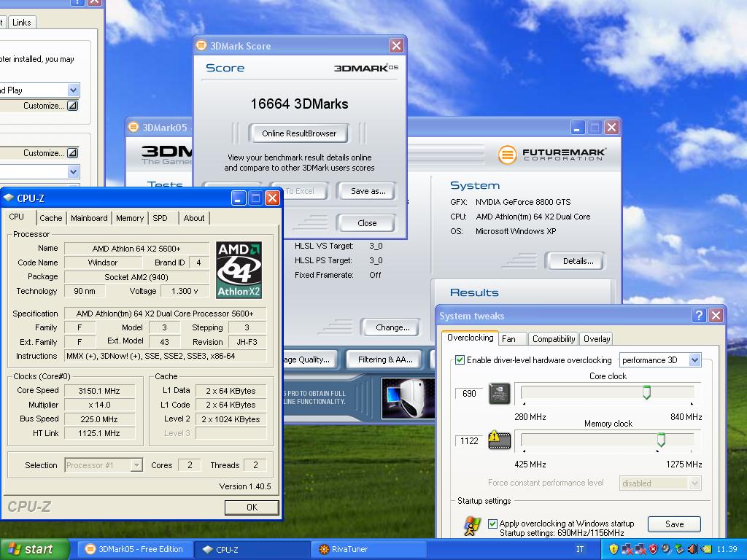Click the memory clock value field showing 1122

tap(469, 441)
